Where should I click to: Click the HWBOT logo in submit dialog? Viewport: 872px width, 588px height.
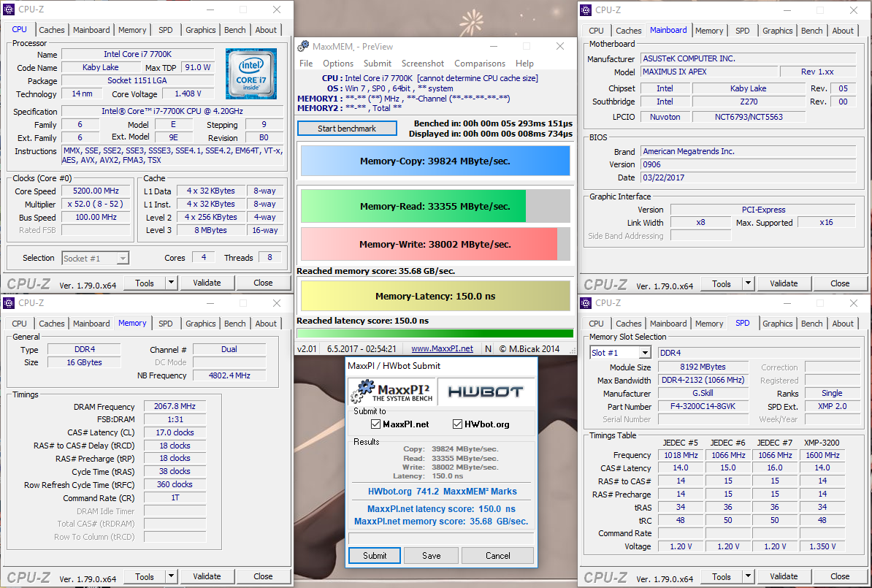486,392
